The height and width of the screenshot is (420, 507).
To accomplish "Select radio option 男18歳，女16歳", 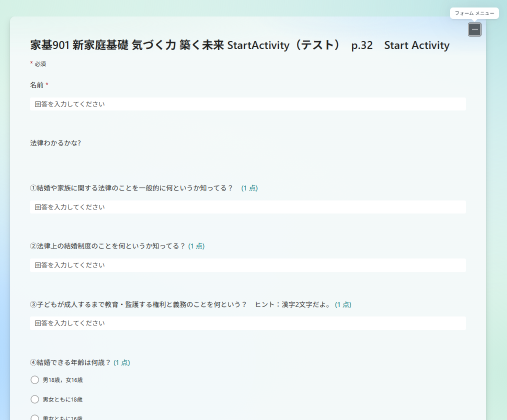I will coord(34,380).
